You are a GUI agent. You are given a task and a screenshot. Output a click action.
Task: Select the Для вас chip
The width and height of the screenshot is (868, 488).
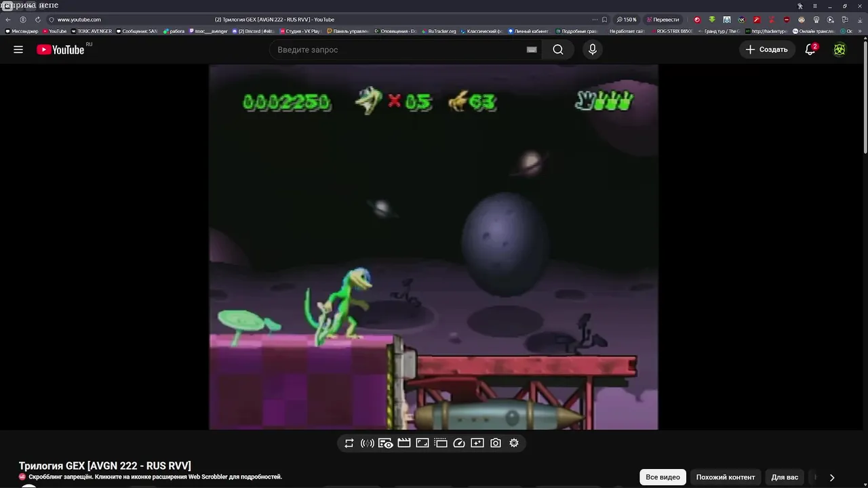pos(785,477)
